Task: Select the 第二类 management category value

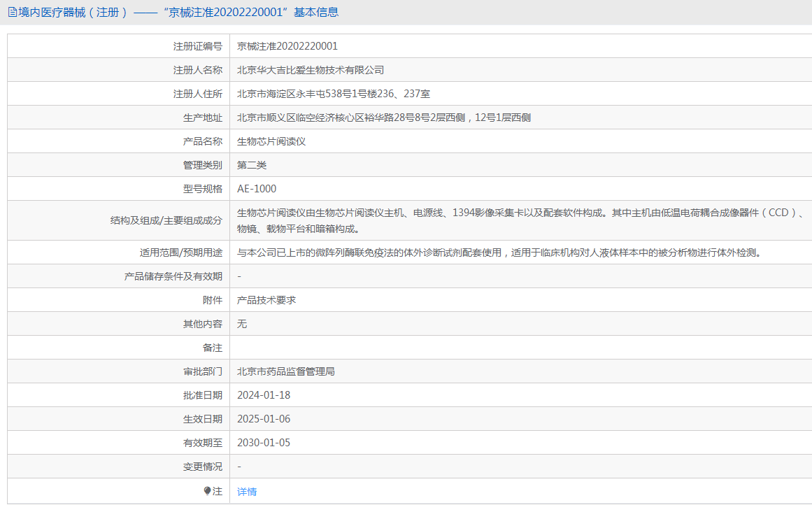Action: click(252, 165)
